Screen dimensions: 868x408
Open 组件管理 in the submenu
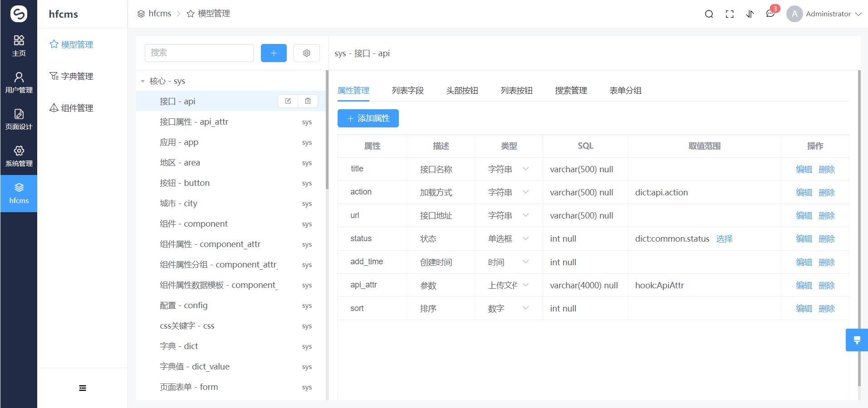point(71,108)
